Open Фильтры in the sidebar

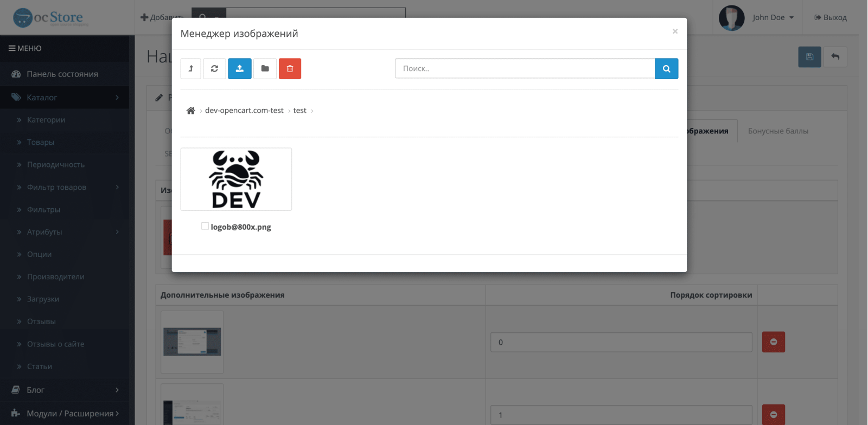(44, 209)
